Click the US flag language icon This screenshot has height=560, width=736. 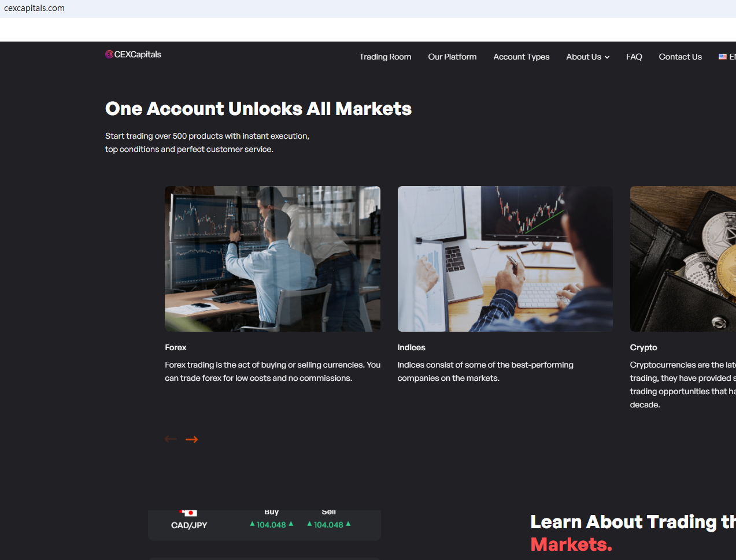pyautogui.click(x=722, y=57)
